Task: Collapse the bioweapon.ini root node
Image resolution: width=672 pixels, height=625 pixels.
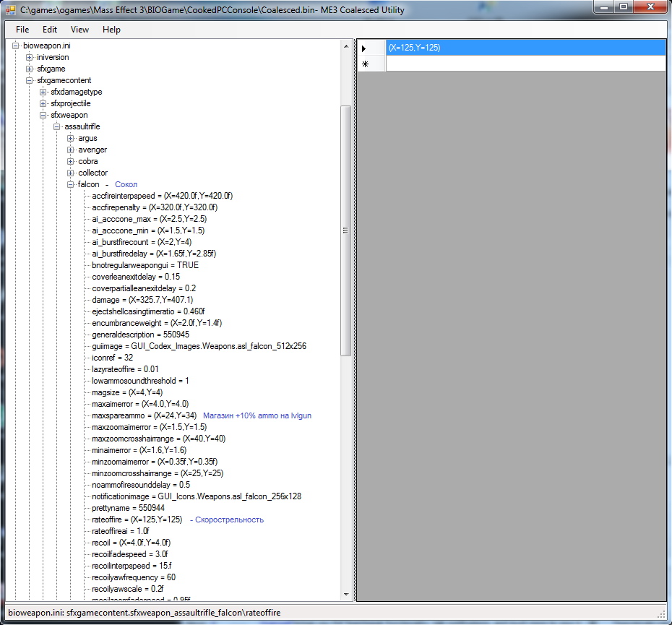Action: pos(15,46)
